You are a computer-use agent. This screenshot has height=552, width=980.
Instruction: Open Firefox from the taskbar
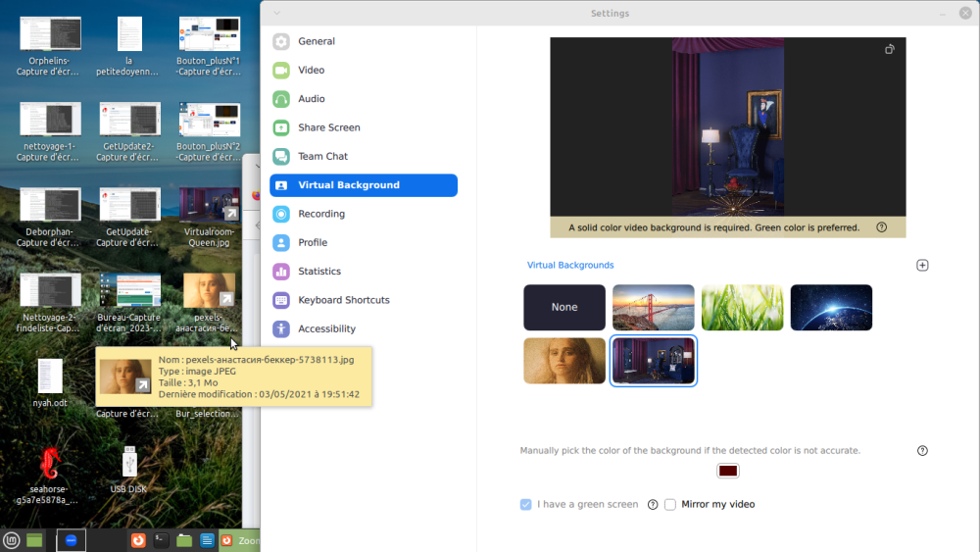coord(138,540)
